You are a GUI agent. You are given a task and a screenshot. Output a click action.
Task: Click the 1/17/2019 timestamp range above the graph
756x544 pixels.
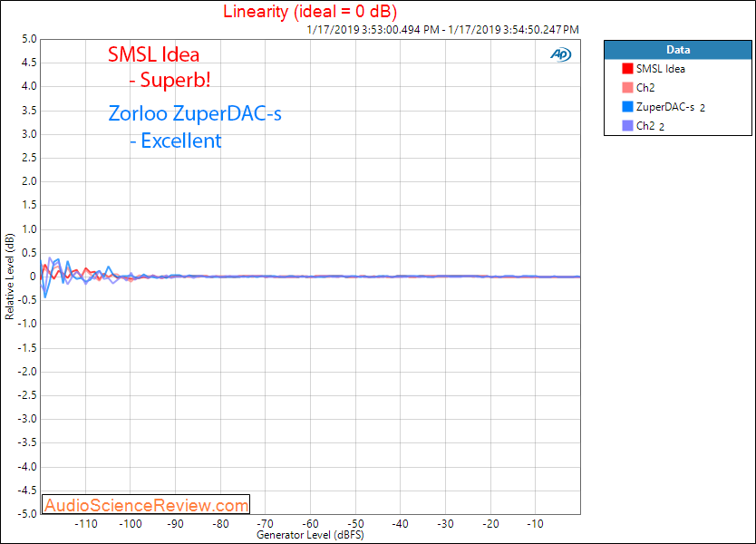tap(442, 29)
